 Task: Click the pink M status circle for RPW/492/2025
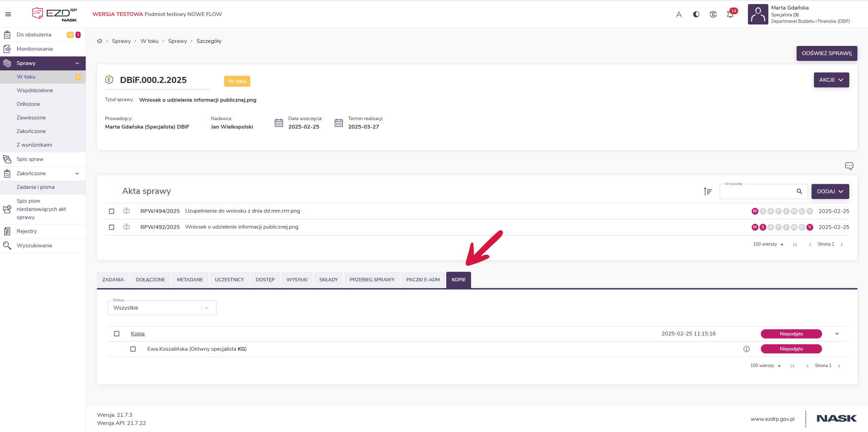[755, 227]
